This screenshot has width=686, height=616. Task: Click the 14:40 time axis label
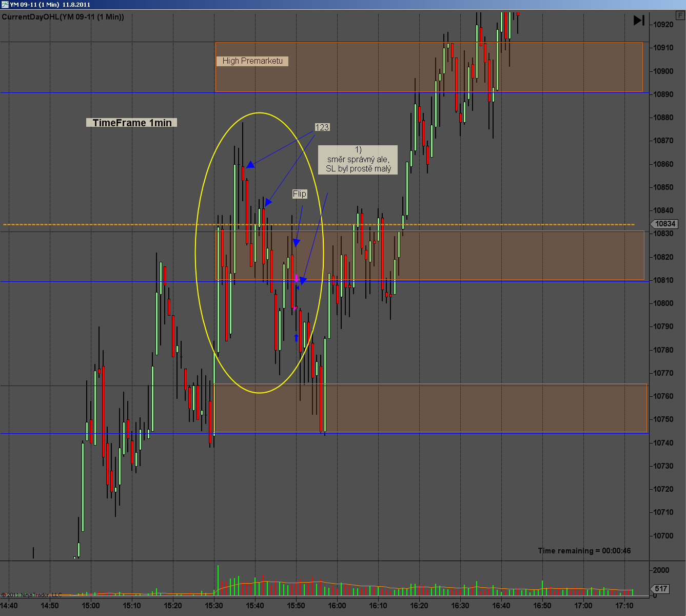pyautogui.click(x=9, y=606)
